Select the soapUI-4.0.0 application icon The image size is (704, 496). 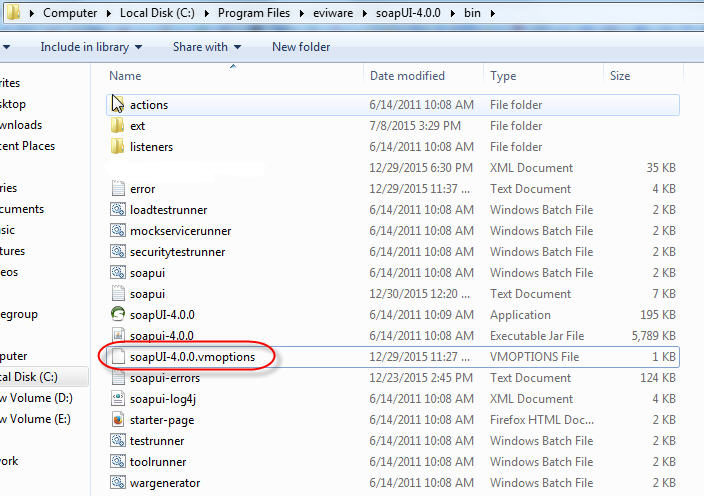(x=118, y=314)
